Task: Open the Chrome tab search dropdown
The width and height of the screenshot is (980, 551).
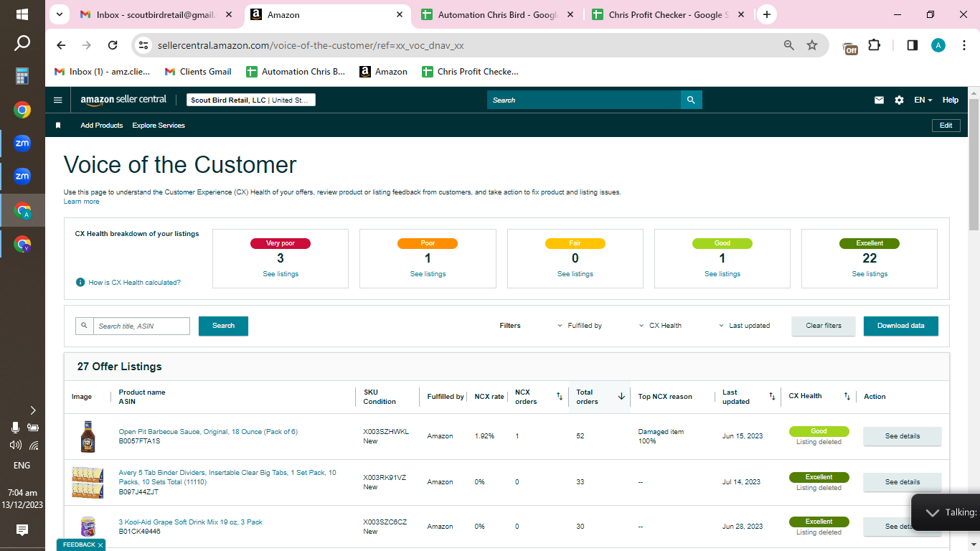Action: (59, 14)
